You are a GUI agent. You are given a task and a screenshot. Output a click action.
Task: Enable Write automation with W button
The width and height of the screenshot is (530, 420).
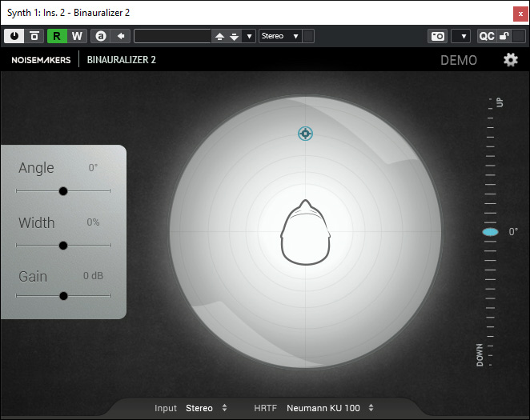(77, 36)
